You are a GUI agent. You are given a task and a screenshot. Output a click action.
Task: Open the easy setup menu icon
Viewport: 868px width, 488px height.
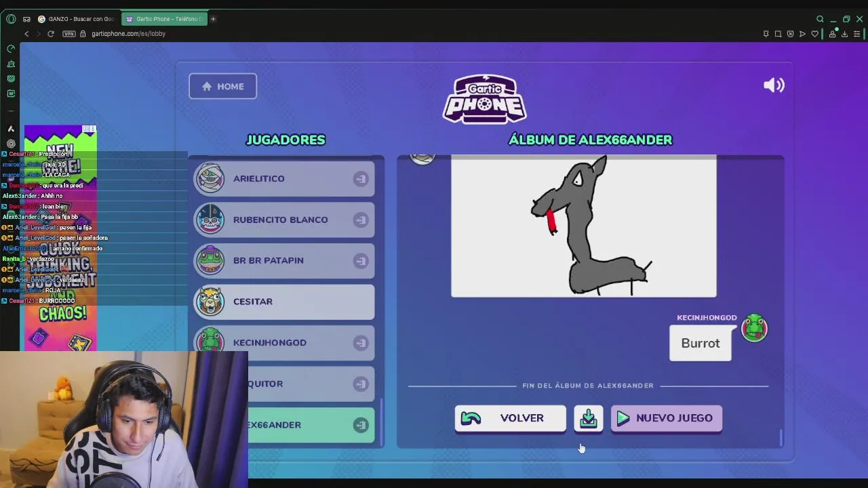857,34
